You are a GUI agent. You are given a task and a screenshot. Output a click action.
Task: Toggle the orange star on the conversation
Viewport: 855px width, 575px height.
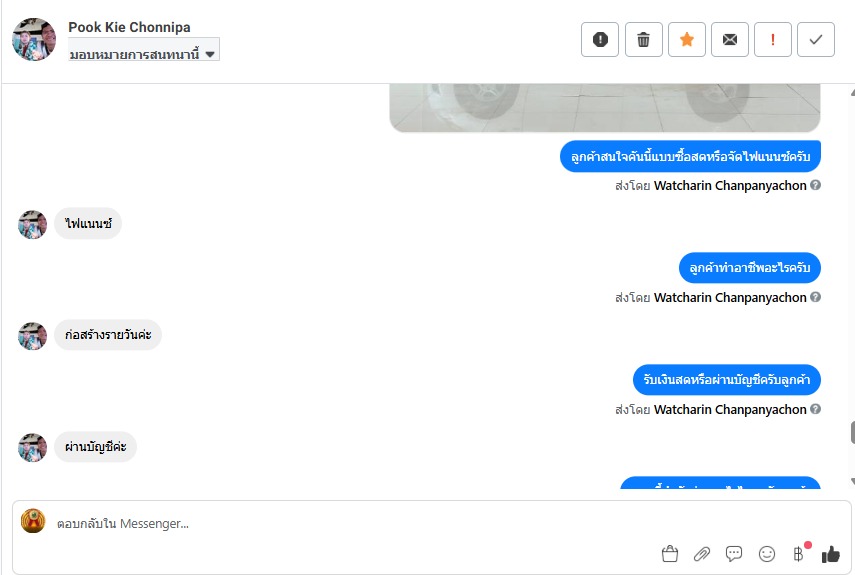pyautogui.click(x=687, y=39)
